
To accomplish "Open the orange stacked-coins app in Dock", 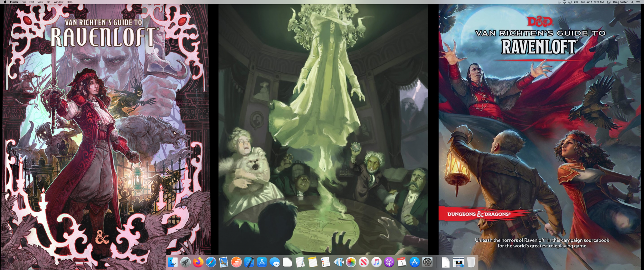I will [x=236, y=262].
